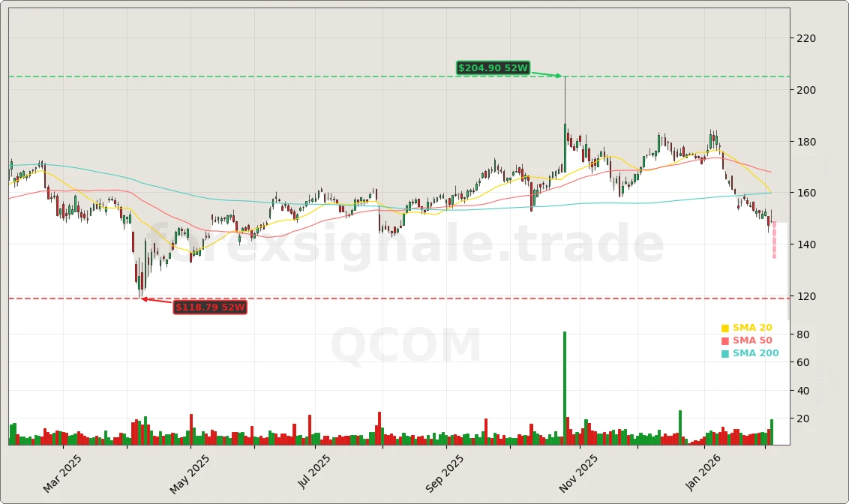Click the $204.90 52W price badge
The image size is (849, 504).
coord(491,67)
